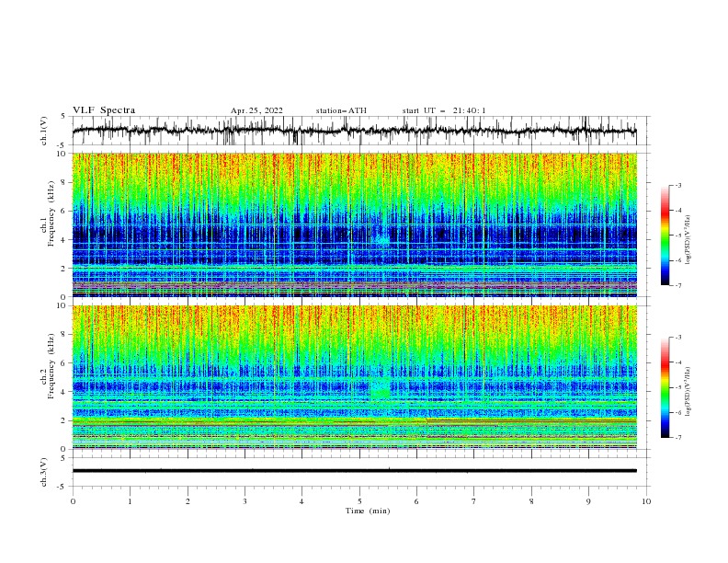728x563 pixels.
Task: Click the '2' kHz tick on ch.1 spectrogram
Action: pos(65,269)
